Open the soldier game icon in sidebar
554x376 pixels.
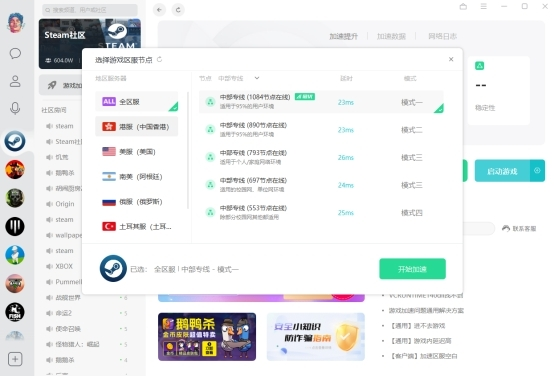15,198
